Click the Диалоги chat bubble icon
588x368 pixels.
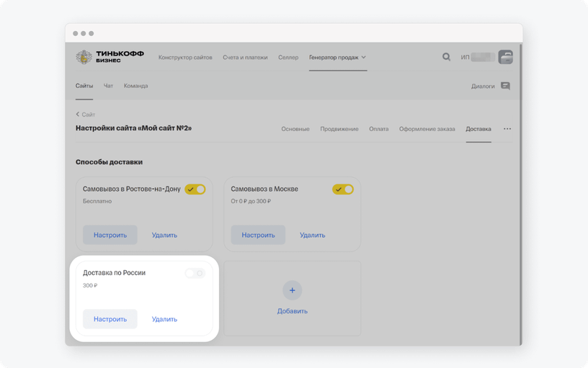pyautogui.click(x=506, y=86)
